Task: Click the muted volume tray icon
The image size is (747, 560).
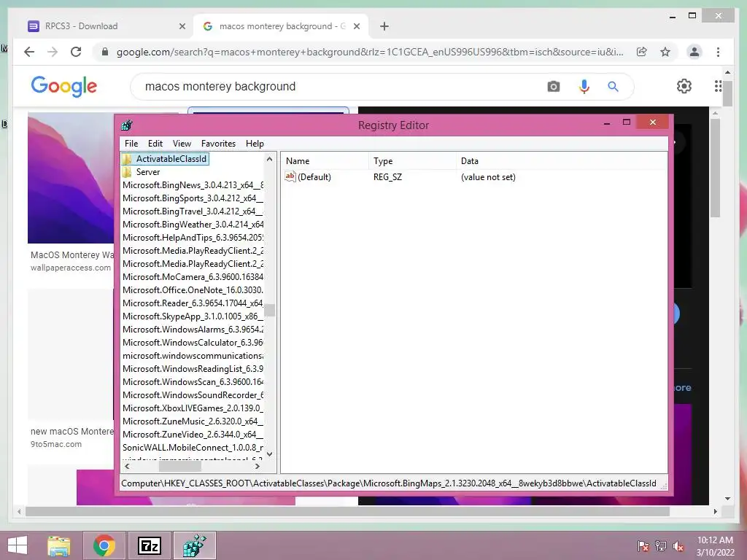Action: pyautogui.click(x=678, y=546)
